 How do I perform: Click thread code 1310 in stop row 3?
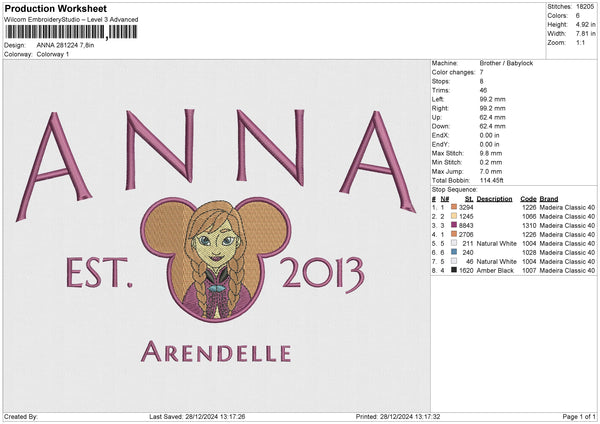[529, 225]
